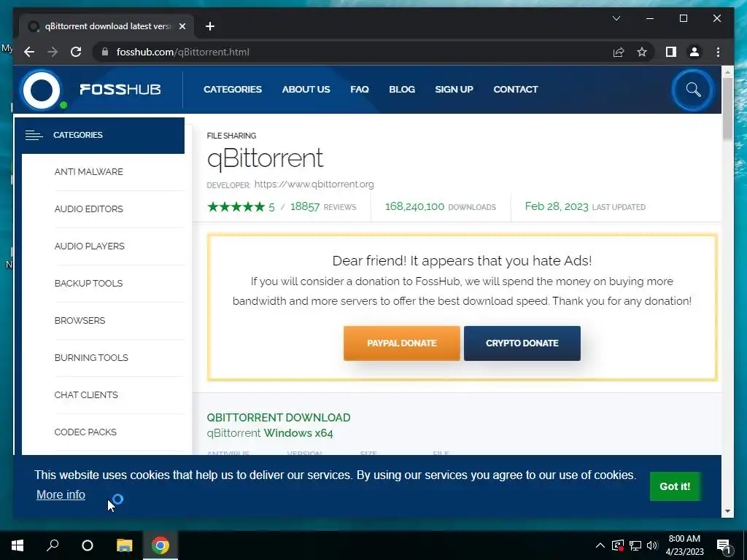Open the Chrome profile avatar icon

pyautogui.click(x=694, y=52)
